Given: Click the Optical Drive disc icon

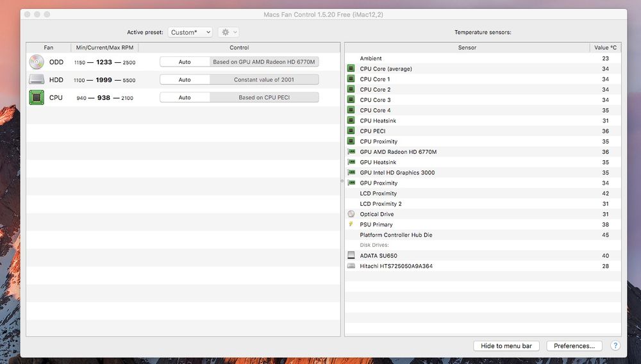Looking at the screenshot, I should 351,213.
